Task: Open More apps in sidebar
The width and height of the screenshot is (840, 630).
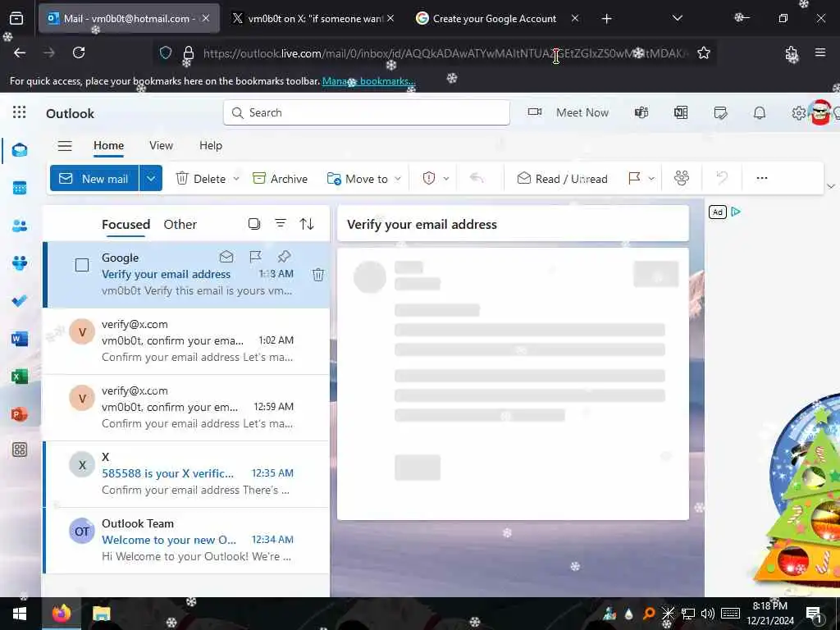Action: pyautogui.click(x=20, y=450)
